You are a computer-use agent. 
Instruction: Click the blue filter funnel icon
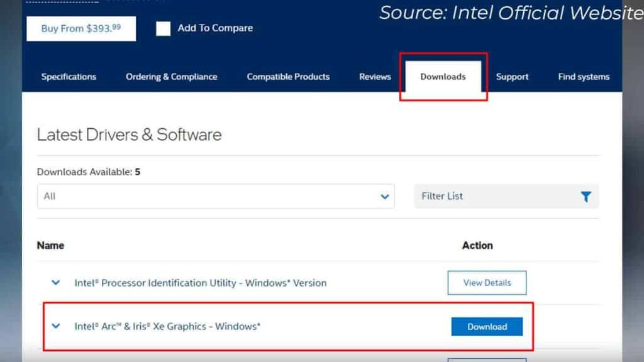[586, 196]
